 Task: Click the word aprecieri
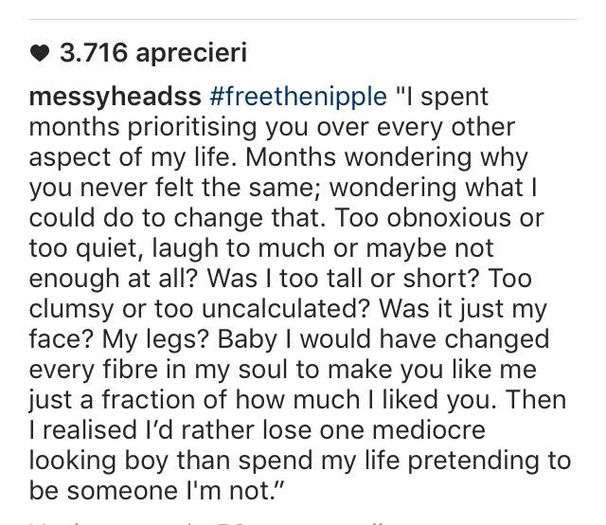pos(191,54)
